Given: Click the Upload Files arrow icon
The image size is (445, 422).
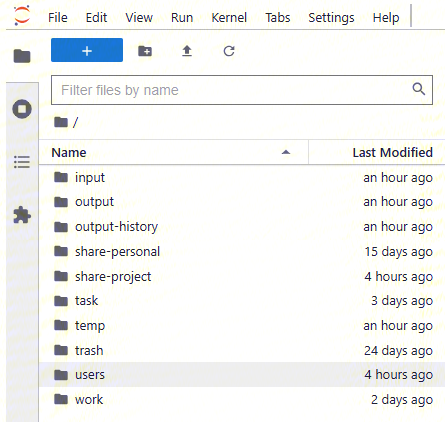Looking at the screenshot, I should pyautogui.click(x=187, y=51).
